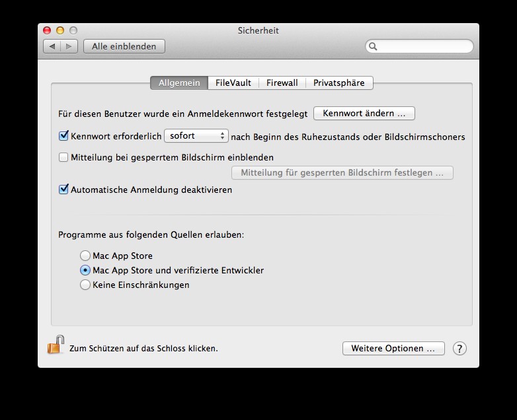Click the magnifying glass search icon

374,47
